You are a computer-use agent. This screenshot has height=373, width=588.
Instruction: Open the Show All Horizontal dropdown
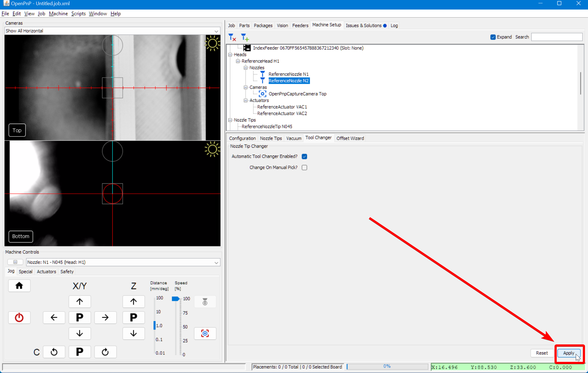coord(112,31)
